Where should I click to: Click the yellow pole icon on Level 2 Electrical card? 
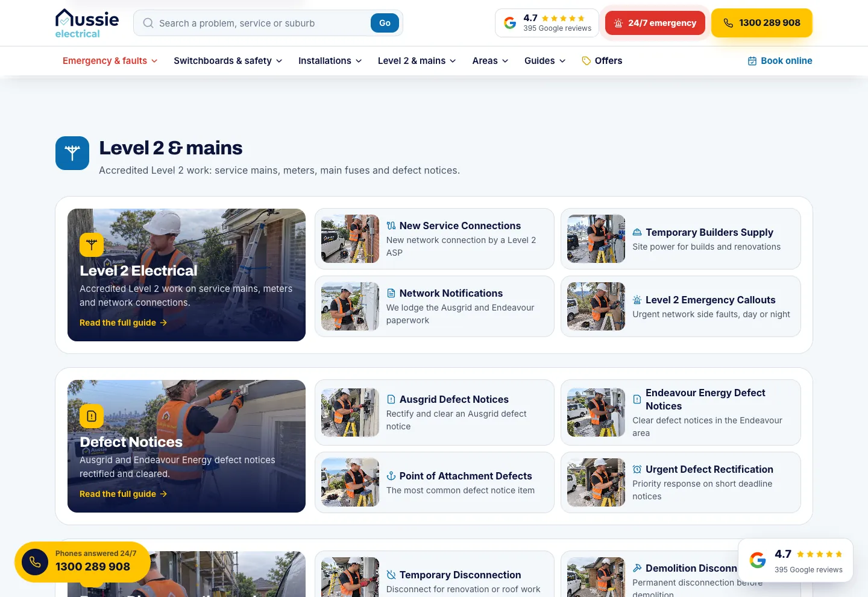92,245
